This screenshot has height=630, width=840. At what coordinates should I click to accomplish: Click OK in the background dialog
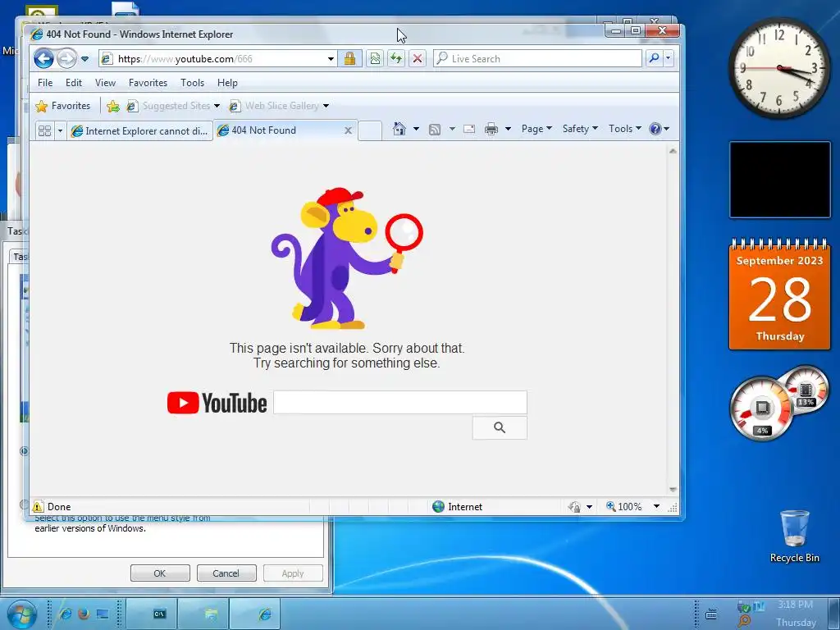[x=160, y=573]
